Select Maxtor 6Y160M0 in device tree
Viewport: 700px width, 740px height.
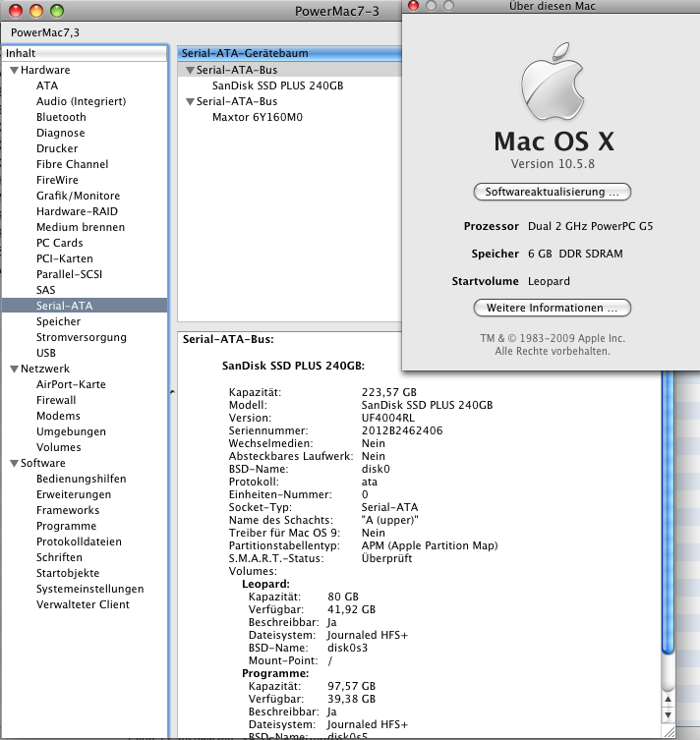[258, 118]
